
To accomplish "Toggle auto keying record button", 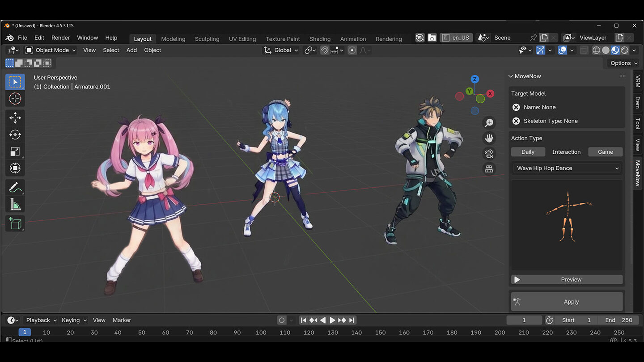I will [282, 320].
